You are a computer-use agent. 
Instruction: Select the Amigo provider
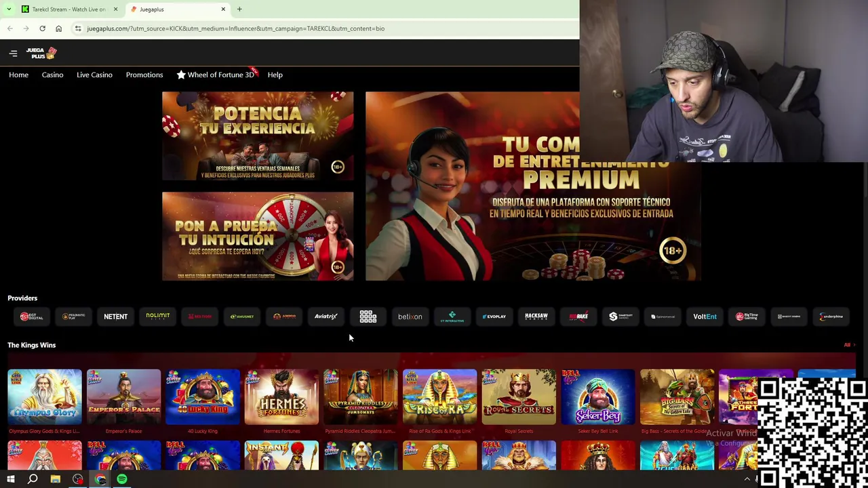(284, 317)
